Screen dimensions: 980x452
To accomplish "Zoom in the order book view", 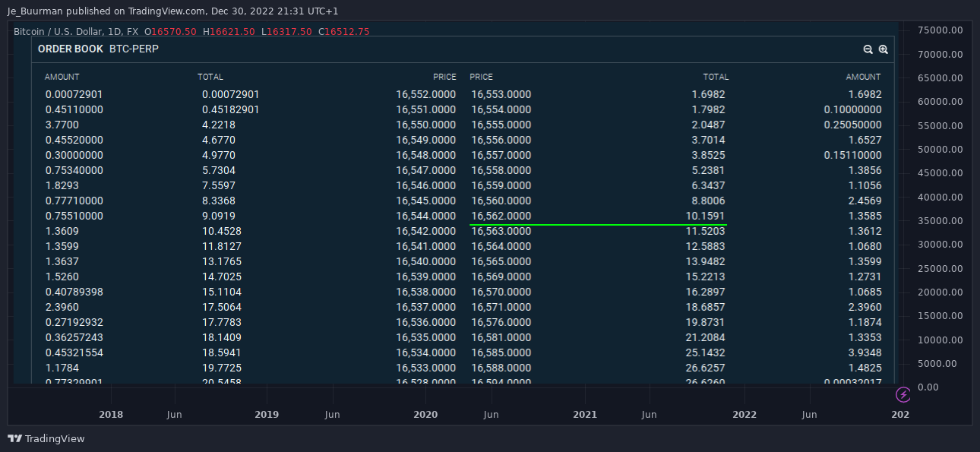I will 883,49.
